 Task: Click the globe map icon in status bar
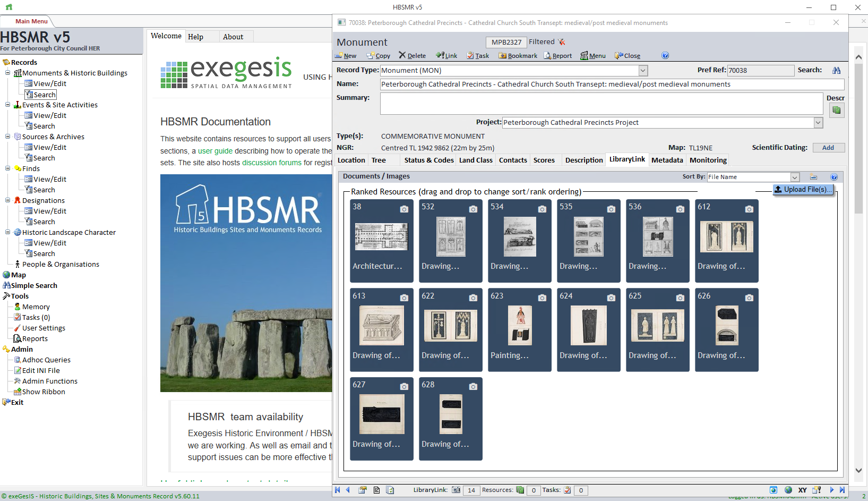pos(788,490)
